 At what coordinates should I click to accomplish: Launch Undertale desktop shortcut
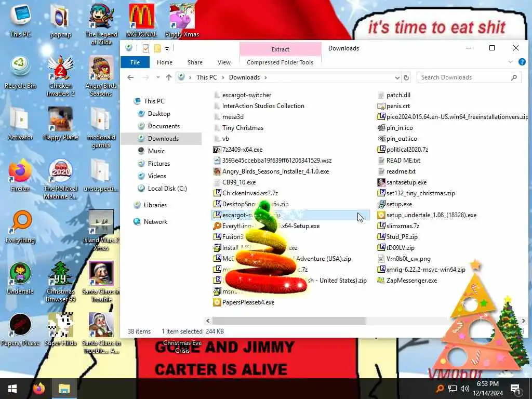click(20, 278)
